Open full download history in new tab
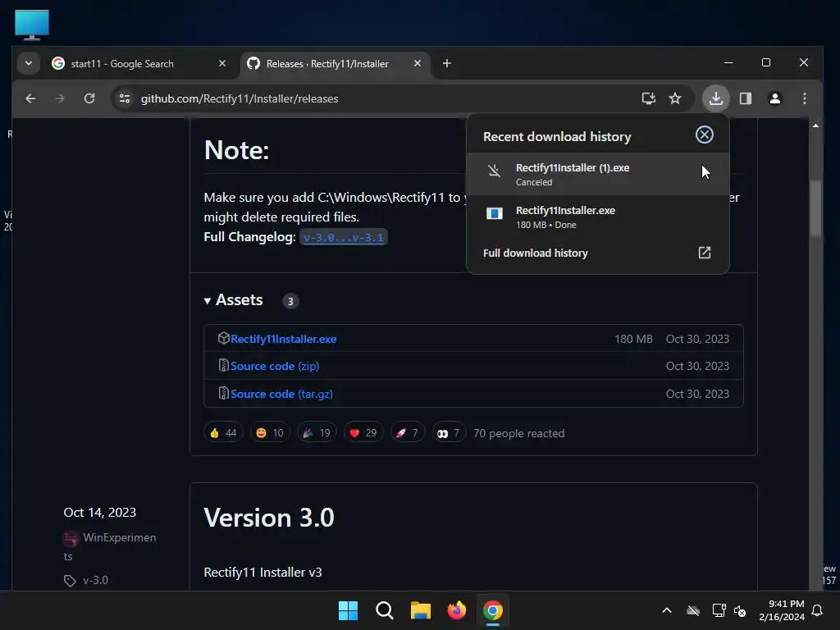This screenshot has width=840, height=630. tap(704, 253)
